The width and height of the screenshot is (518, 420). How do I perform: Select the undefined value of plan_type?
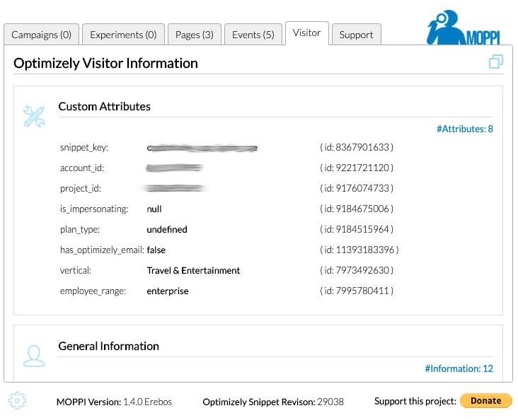(x=167, y=230)
